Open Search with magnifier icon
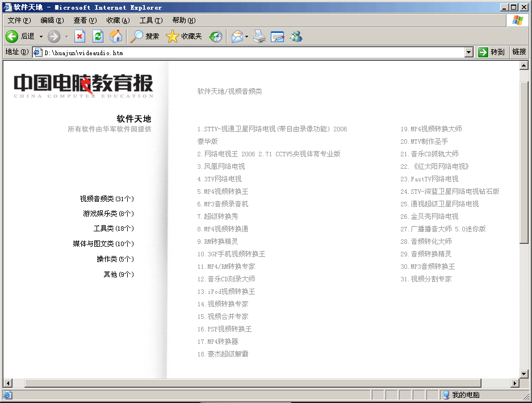Screen dimensions: 532x403 coord(137,36)
